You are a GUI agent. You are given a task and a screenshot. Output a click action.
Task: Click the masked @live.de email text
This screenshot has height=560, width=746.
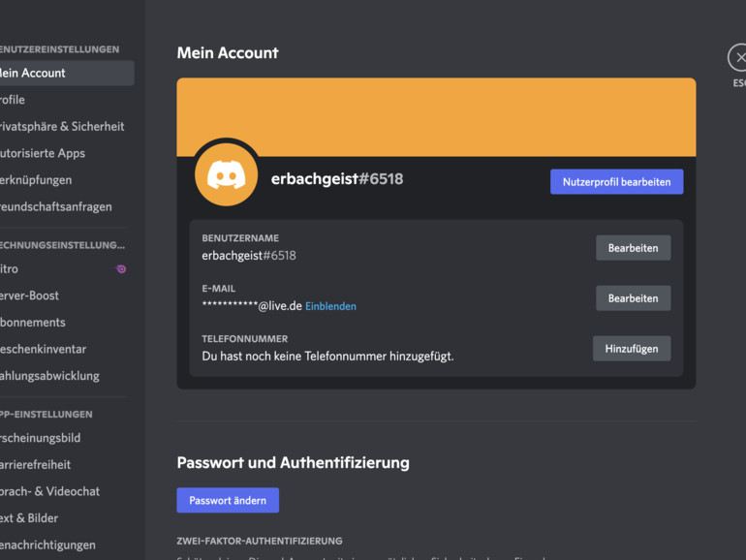pos(252,306)
